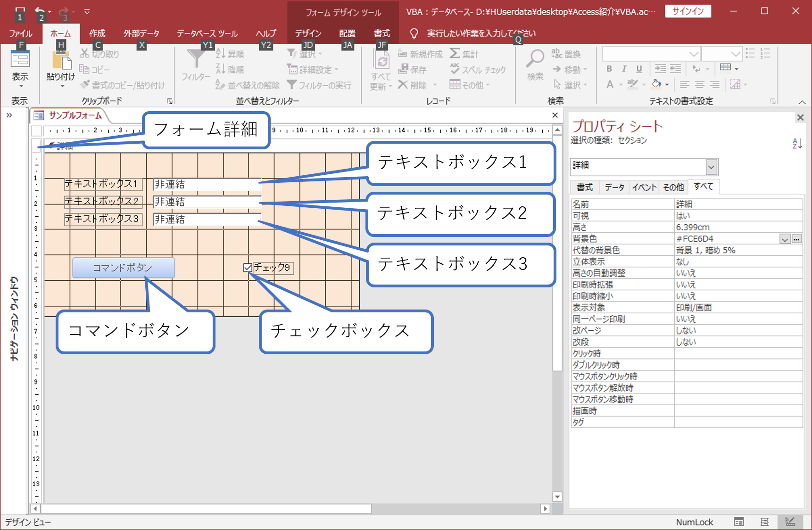The image size is (812, 530).
Task: Open the 作成 (Create) ribbon tab
Action: pos(97,33)
